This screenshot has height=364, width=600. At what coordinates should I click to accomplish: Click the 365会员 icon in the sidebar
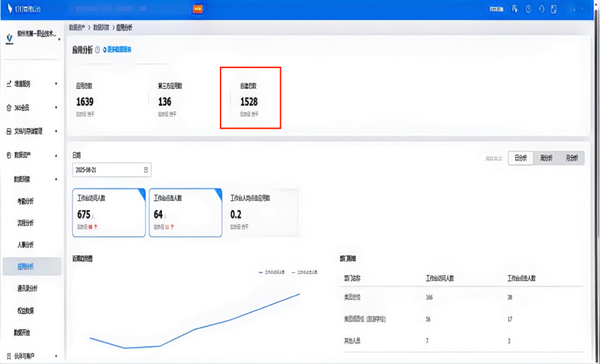click(9, 108)
